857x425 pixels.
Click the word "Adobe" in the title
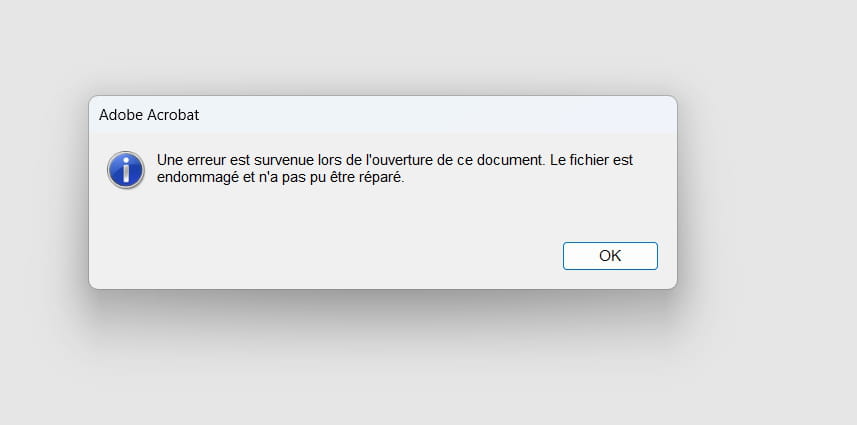(120, 114)
